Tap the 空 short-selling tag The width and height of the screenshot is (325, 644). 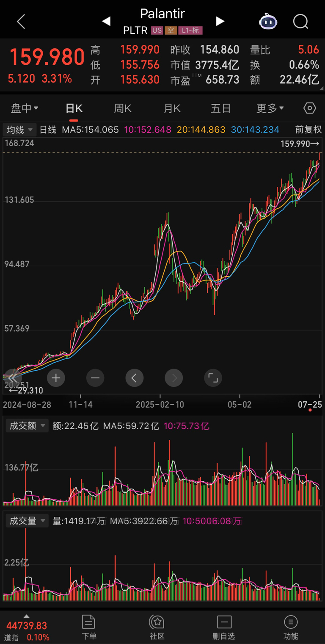click(x=171, y=31)
